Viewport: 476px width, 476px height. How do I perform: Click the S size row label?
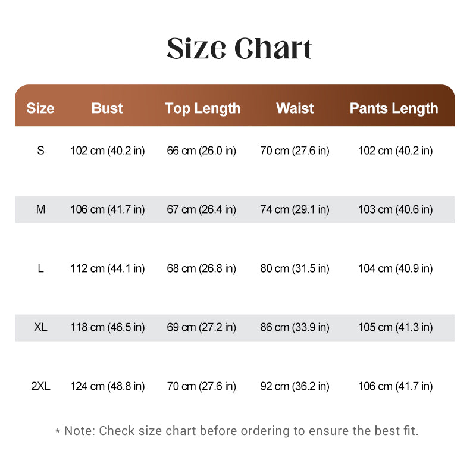[x=40, y=151]
